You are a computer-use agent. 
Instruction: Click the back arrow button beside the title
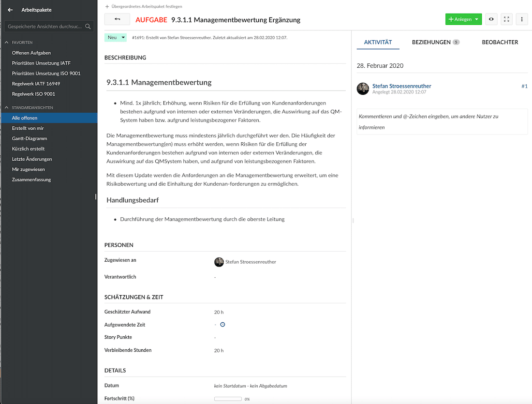pos(117,19)
